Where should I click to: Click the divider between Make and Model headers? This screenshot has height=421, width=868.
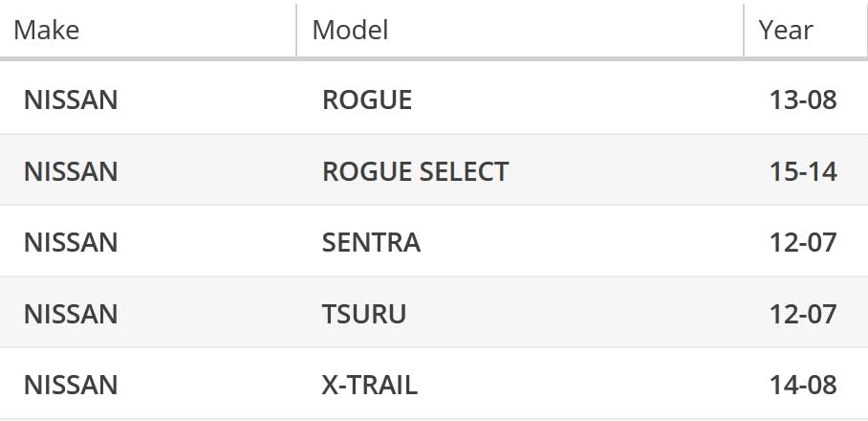pyautogui.click(x=296, y=30)
